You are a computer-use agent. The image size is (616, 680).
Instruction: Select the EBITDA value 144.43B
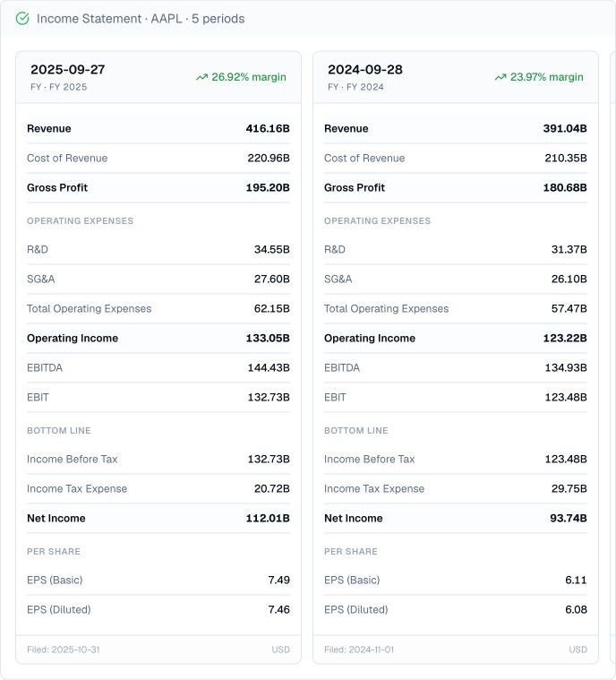click(269, 367)
